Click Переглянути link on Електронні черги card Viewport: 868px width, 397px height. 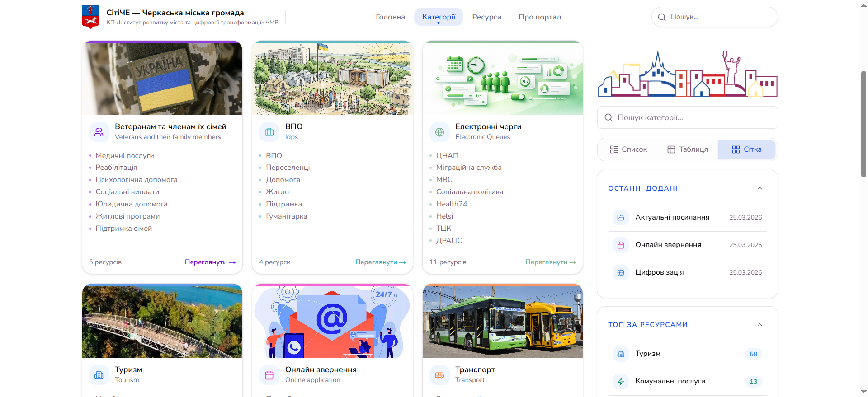[551, 262]
